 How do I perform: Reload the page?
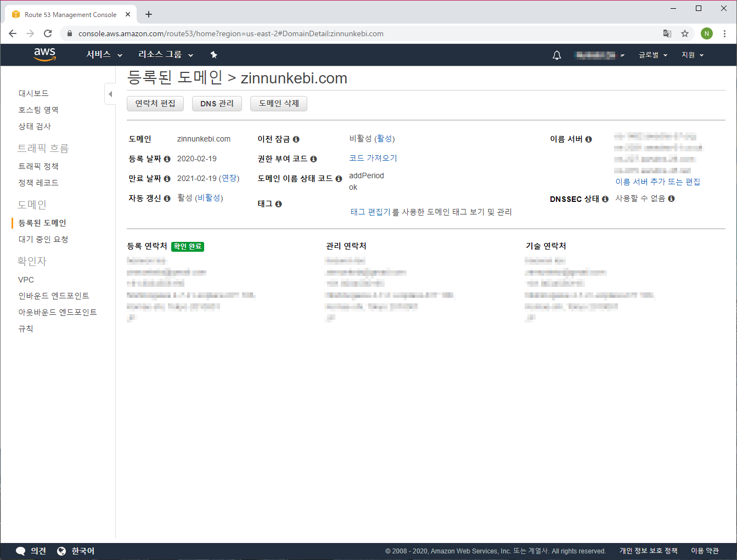click(x=48, y=33)
